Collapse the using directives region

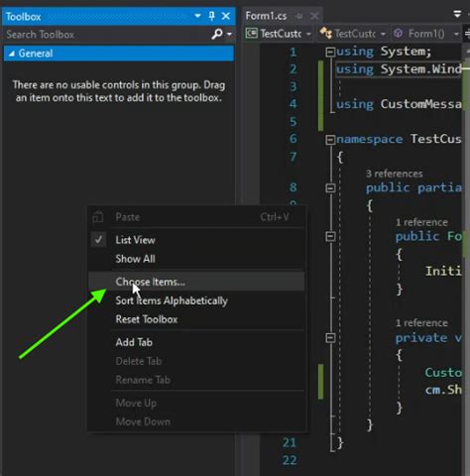pos(330,53)
